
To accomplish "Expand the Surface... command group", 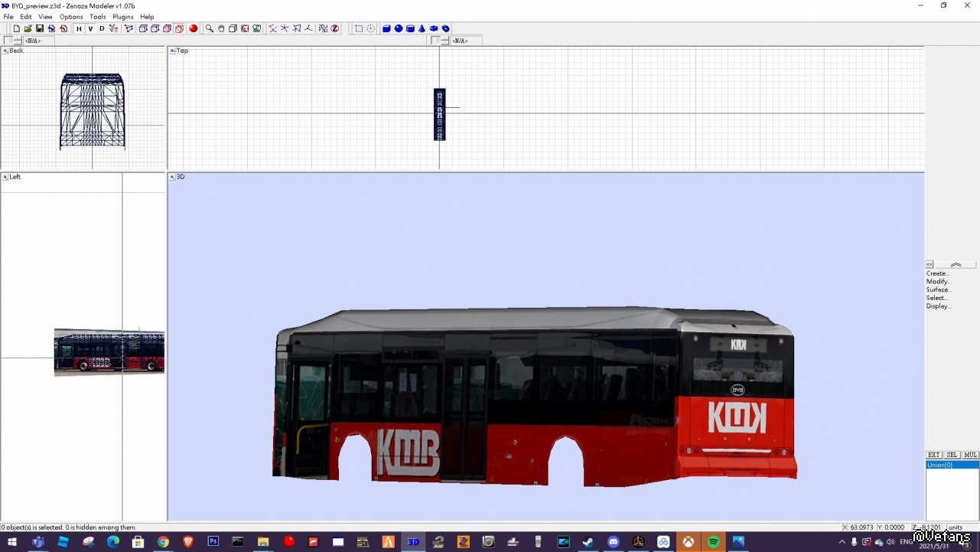I will (939, 289).
